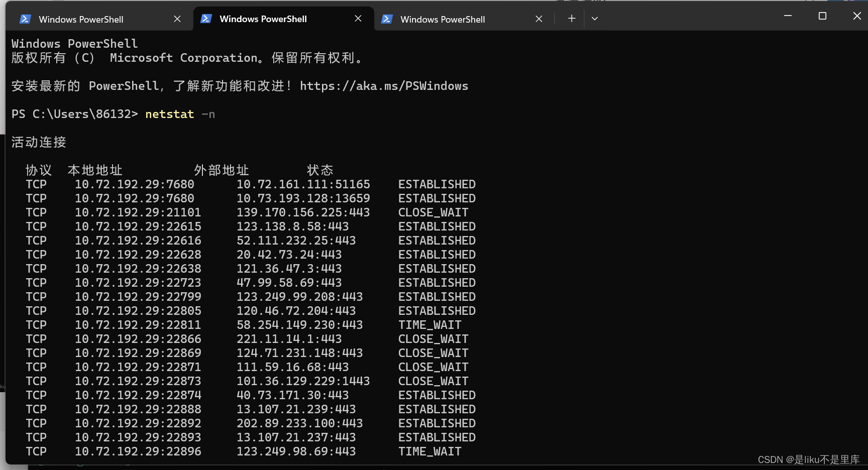Close the terminal window
868x470 pixels.
coord(857,16)
